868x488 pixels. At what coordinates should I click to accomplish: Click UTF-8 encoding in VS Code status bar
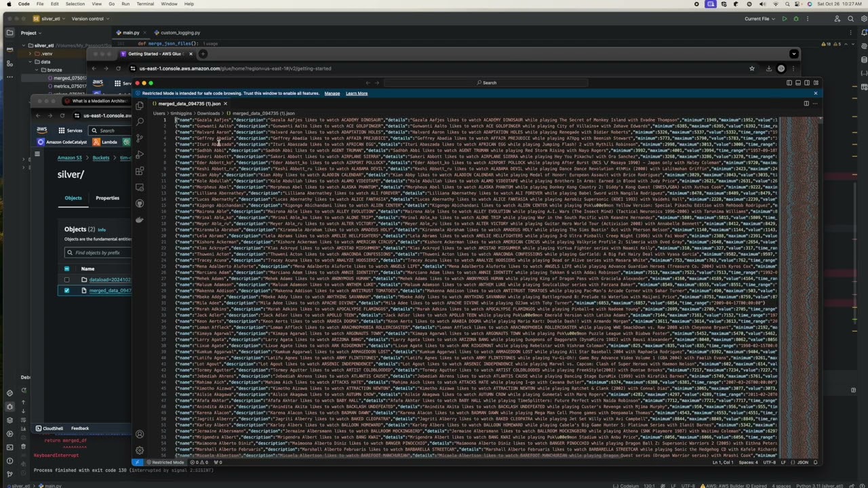770,462
